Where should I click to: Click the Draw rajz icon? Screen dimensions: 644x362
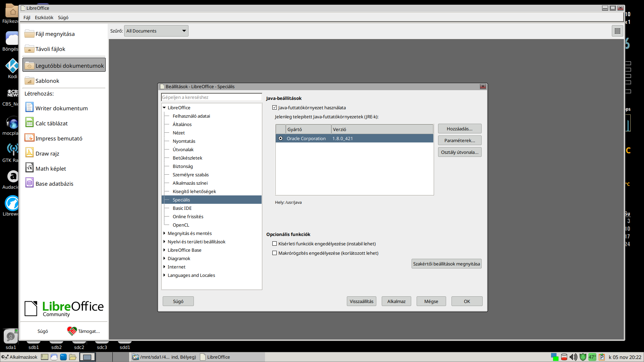(30, 153)
